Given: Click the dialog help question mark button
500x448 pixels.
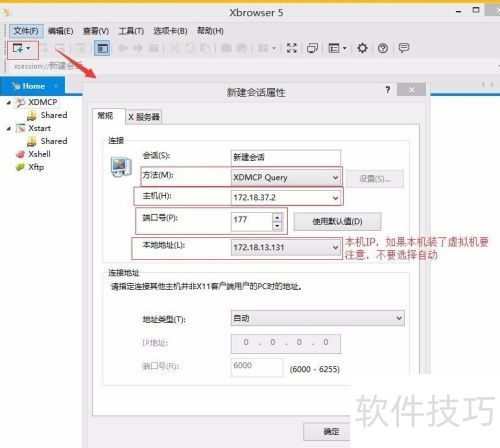Looking at the screenshot, I should coord(388,90).
